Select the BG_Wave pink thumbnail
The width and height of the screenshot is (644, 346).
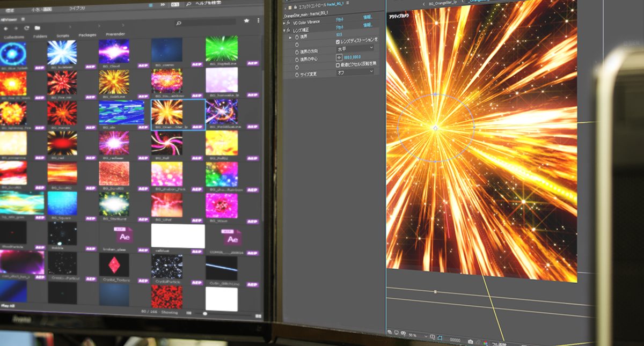coord(222,205)
